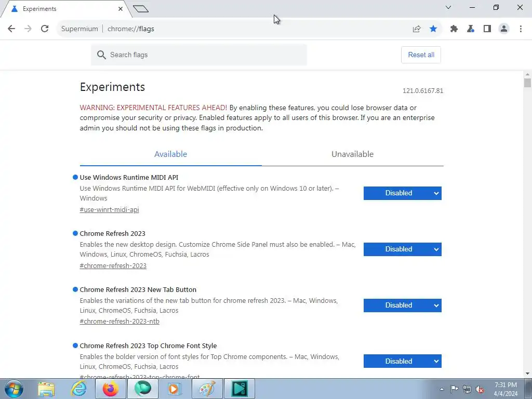
Task: Click the Chrome Refresh 2023 flag title
Action: pos(112,233)
